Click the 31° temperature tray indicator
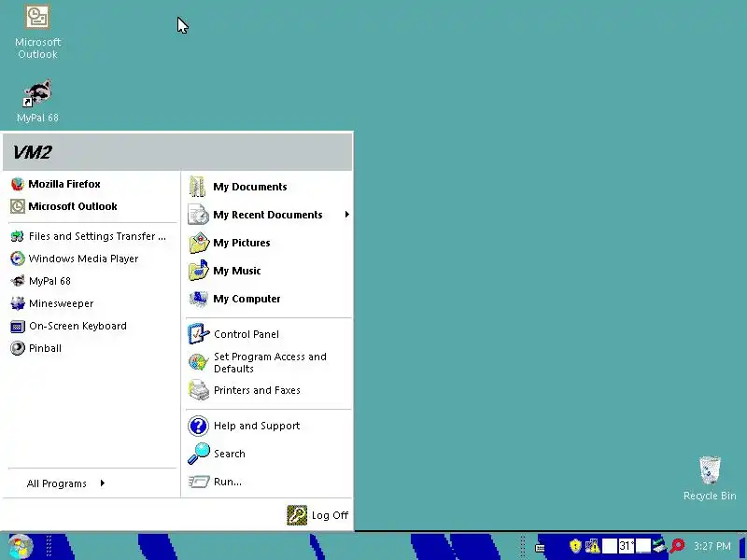The width and height of the screenshot is (747, 560). [627, 546]
